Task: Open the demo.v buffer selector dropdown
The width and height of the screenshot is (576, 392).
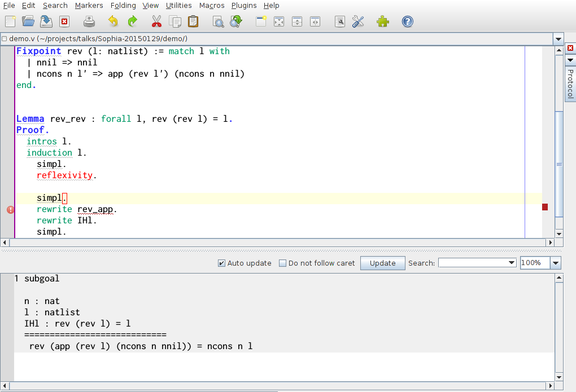Action: 558,39
